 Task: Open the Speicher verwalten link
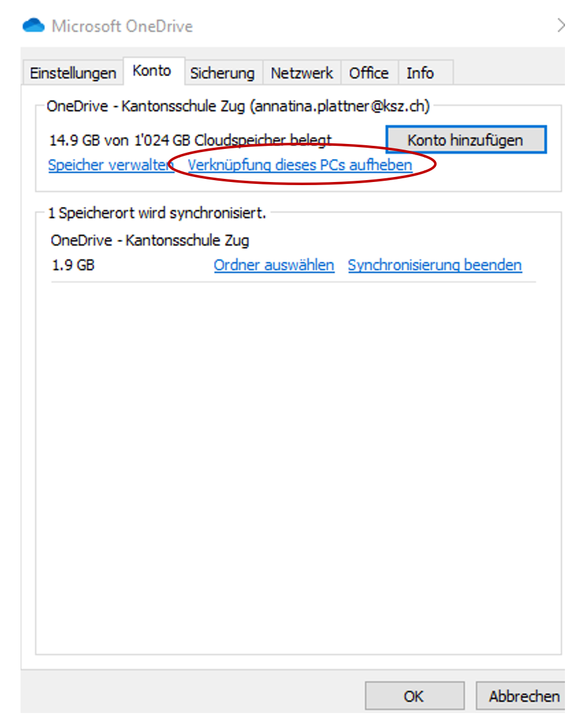111,165
